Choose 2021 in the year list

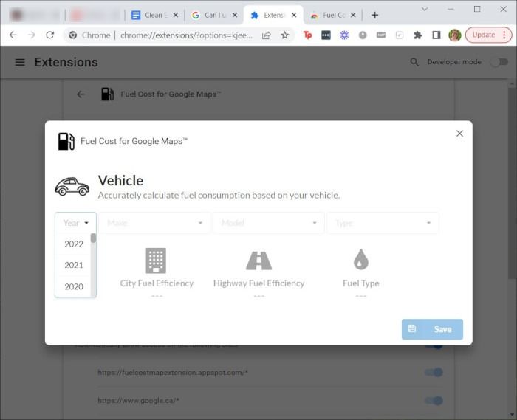(74, 265)
